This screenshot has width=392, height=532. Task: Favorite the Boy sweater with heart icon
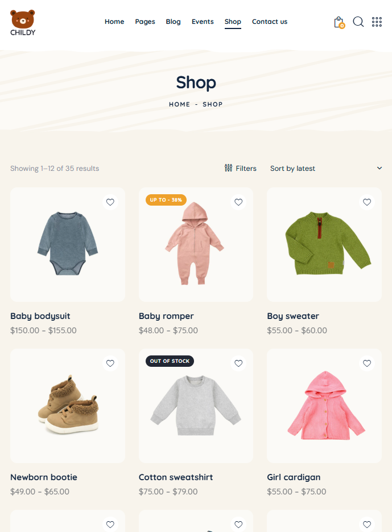tap(367, 202)
